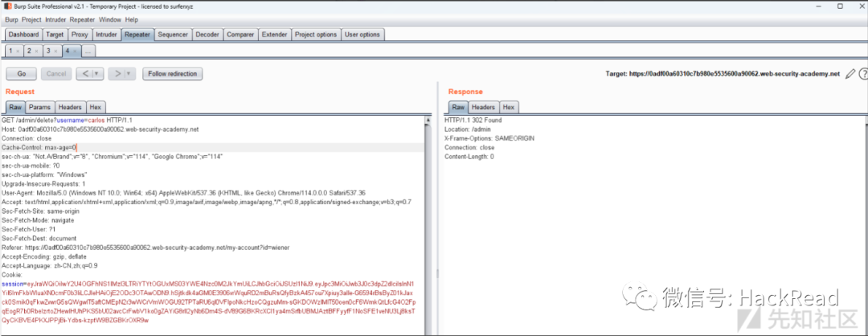The height and width of the screenshot is (336, 868).
Task: Close Repeater tab 3 with its x
Action: click(x=55, y=51)
